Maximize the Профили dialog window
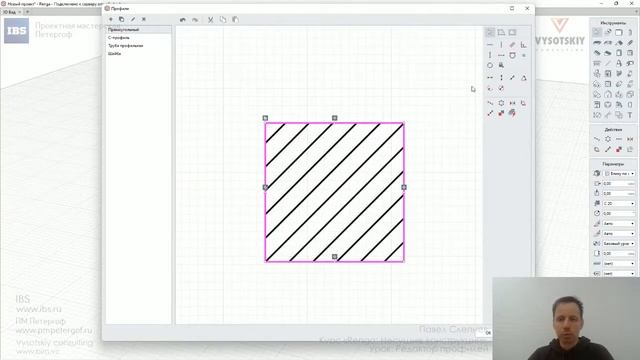Image resolution: width=640 pixels, height=360 pixels. click(x=512, y=8)
